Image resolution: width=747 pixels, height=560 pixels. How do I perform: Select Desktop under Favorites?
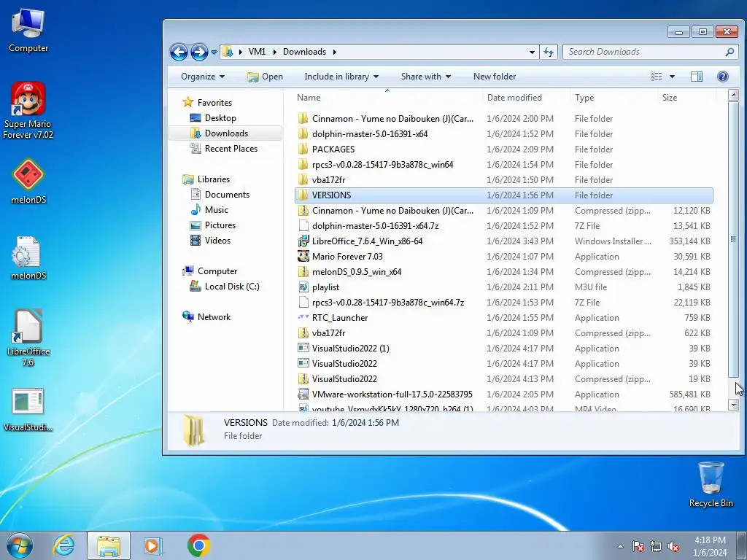tap(220, 117)
